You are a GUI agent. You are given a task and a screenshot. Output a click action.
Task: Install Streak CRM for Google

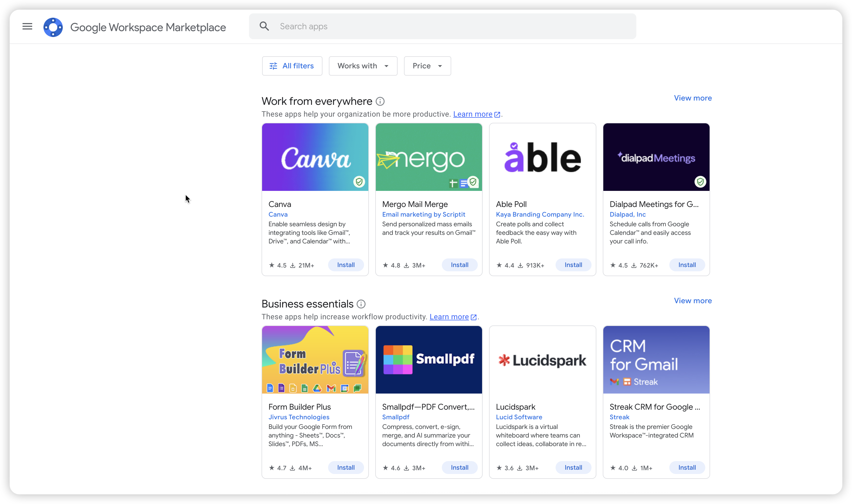coord(687,468)
